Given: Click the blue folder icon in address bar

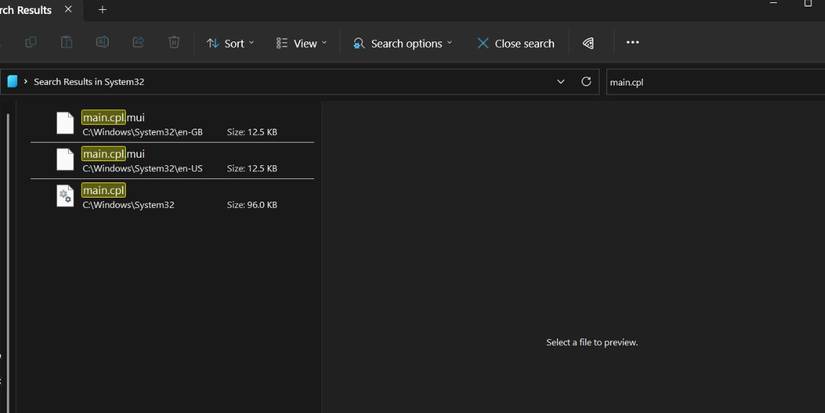Looking at the screenshot, I should [12, 81].
